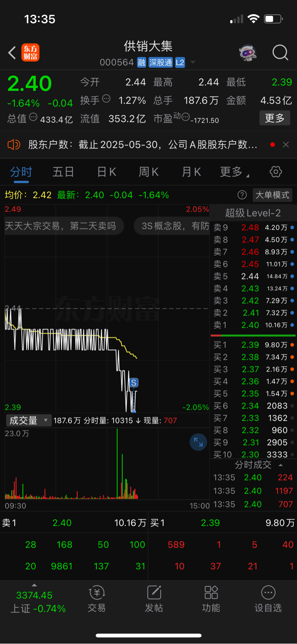The width and height of the screenshot is (297, 644).
Task: Expand chart to fullscreen icon
Action: [198, 442]
